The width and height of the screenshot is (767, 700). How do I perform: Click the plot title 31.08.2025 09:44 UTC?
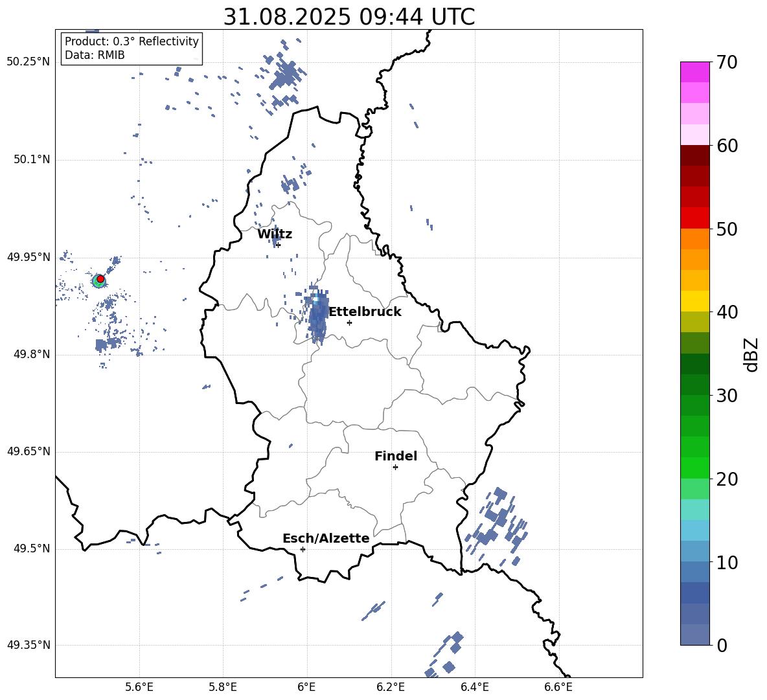coord(349,17)
